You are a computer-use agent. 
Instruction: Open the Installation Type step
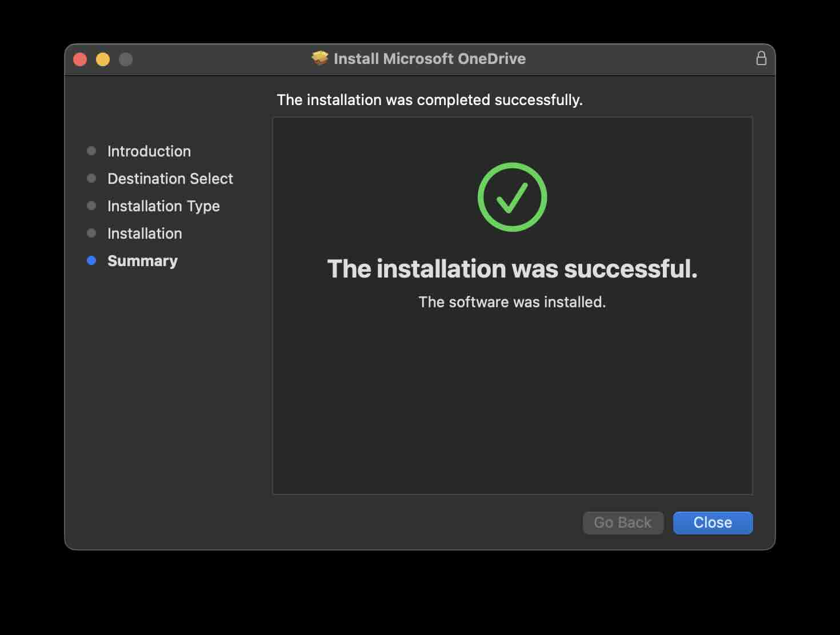click(x=163, y=206)
